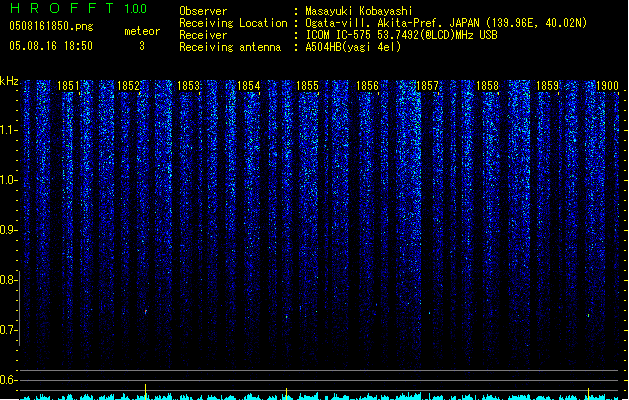Click the 1.0 kHz axis label
Image resolution: width=629 pixels, height=400 pixels.
pos(8,180)
